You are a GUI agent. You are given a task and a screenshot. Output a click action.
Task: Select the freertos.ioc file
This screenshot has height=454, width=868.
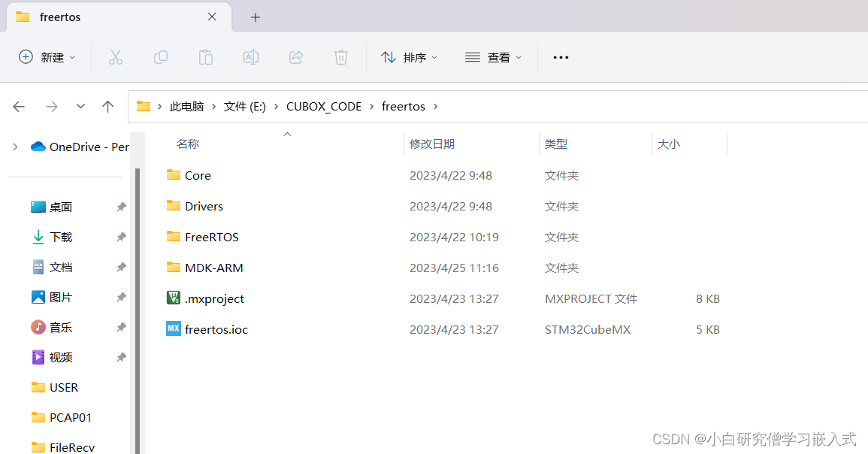point(216,329)
